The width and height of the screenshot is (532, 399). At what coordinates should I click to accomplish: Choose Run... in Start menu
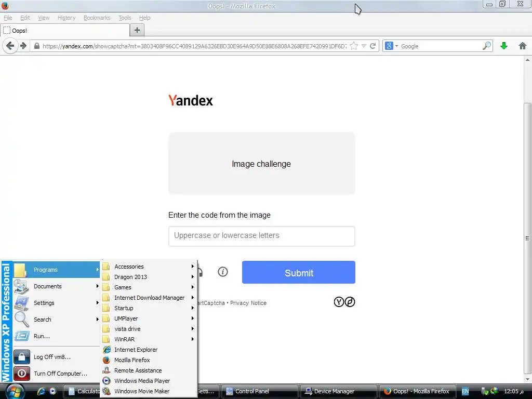(57, 336)
